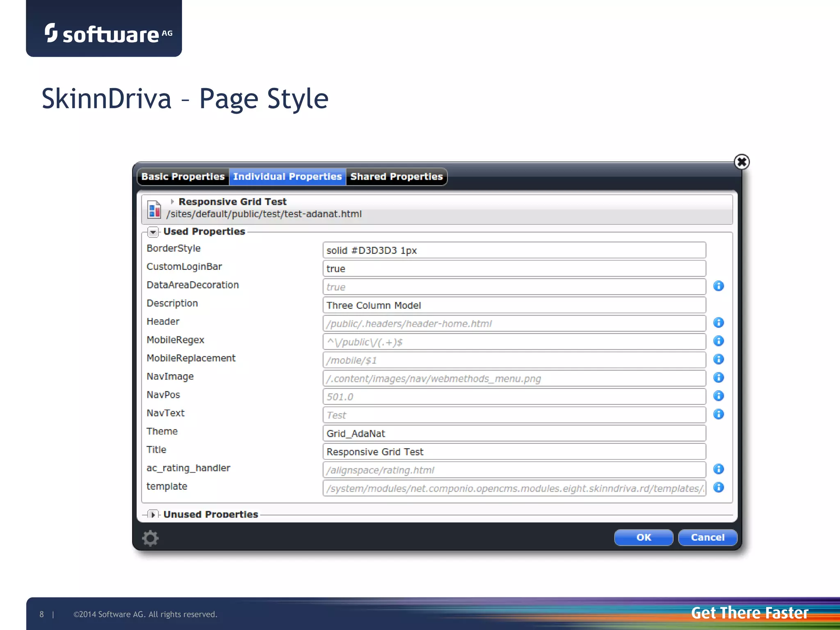
Task: Click the DataAreaDecoration property label
Action: 192,285
